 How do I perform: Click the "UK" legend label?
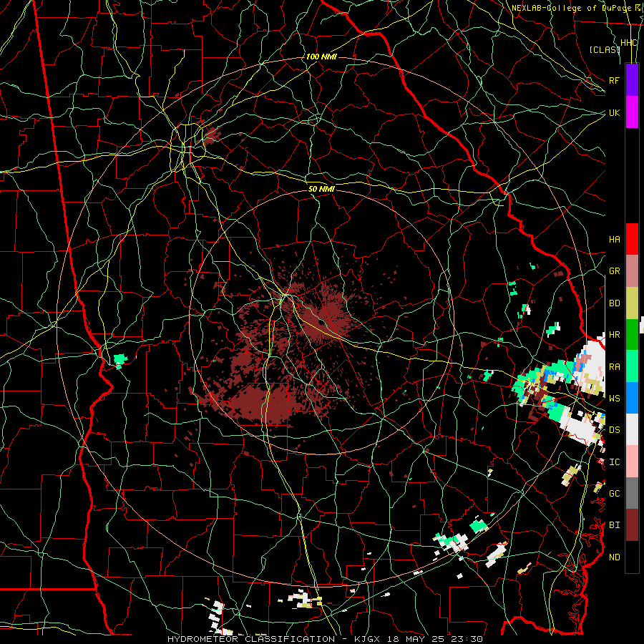tap(615, 112)
